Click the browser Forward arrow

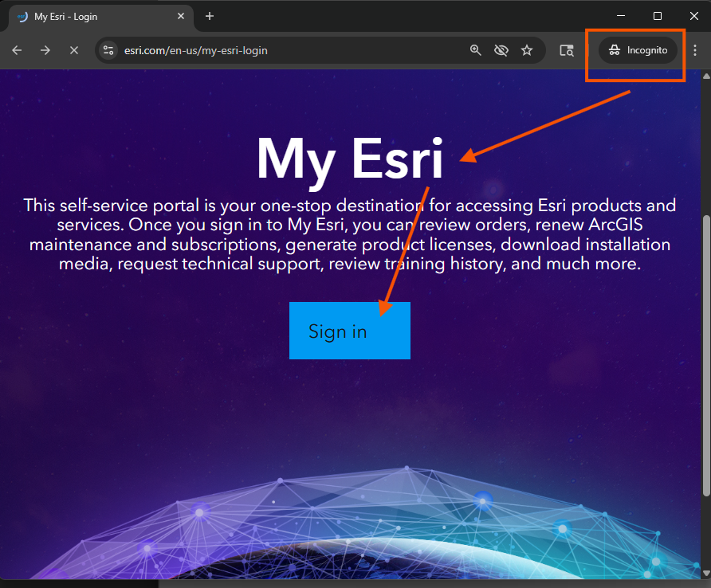[45, 50]
